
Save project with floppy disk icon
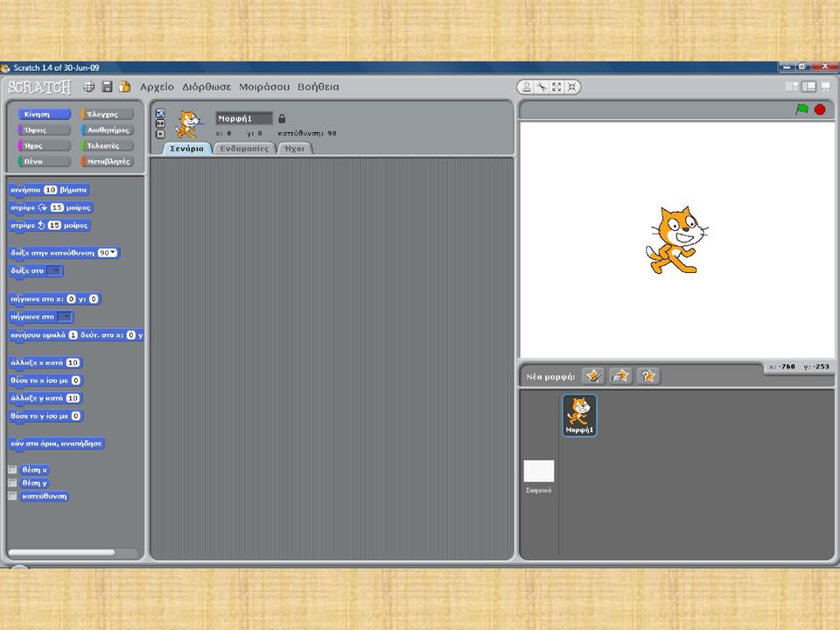point(107,87)
